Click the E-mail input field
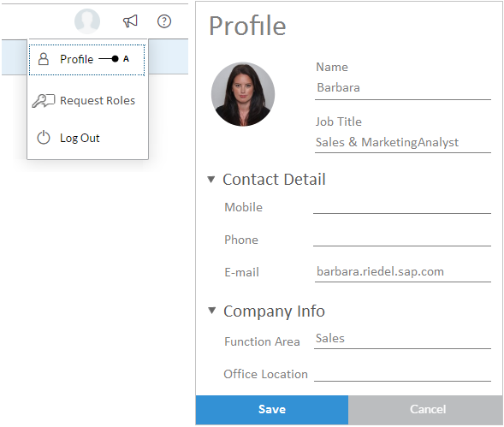Screen dimensions: 504x427 403,272
